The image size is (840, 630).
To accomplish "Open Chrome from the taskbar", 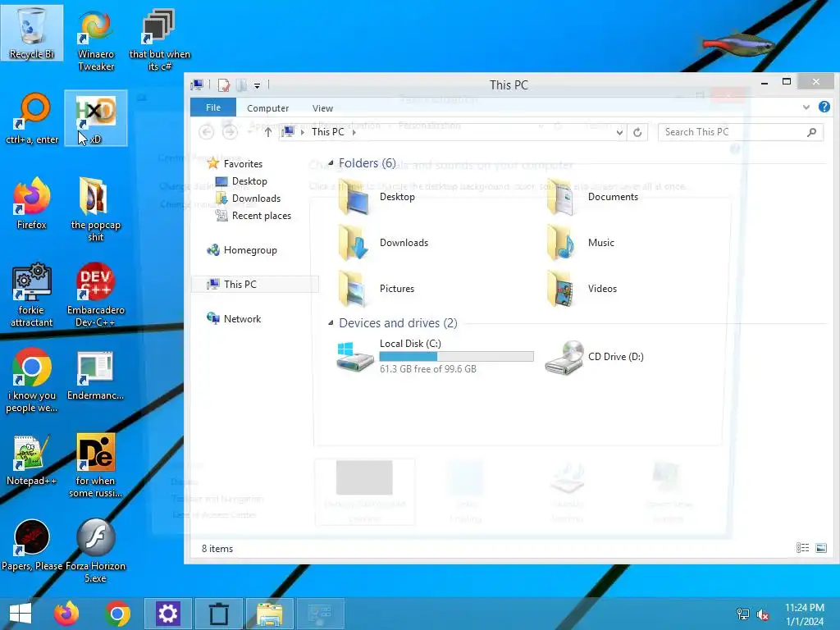I will pos(118,614).
